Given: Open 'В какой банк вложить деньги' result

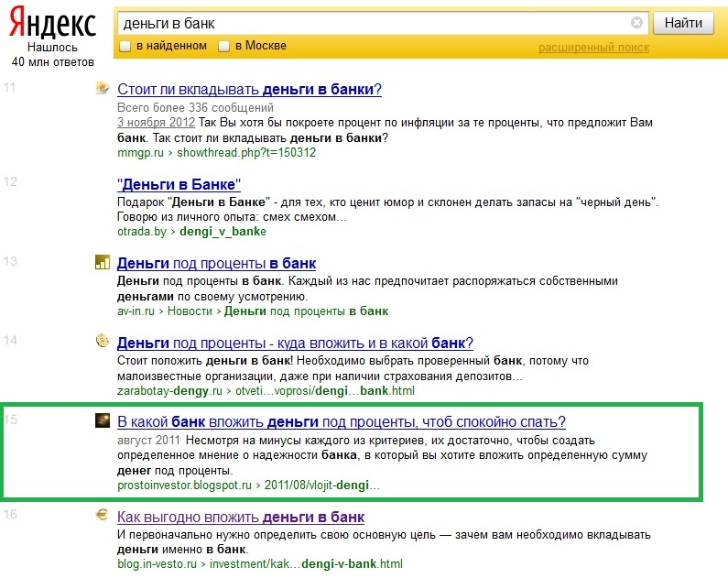Looking at the screenshot, I should (x=342, y=422).
